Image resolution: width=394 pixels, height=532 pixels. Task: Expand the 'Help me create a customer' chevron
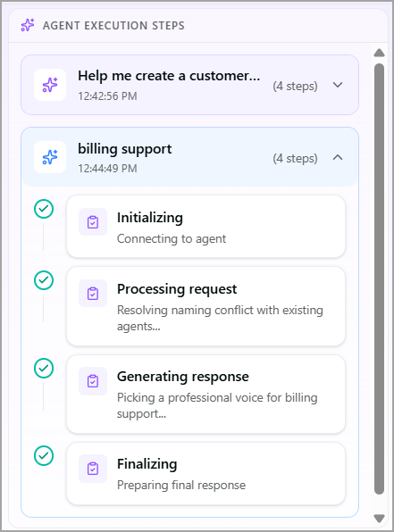pos(338,85)
